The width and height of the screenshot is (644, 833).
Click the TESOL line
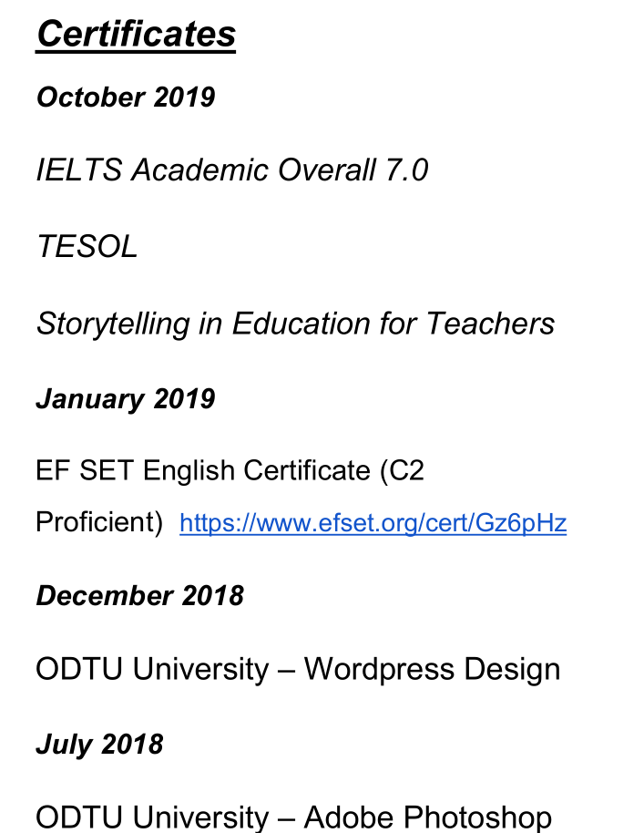pos(87,246)
